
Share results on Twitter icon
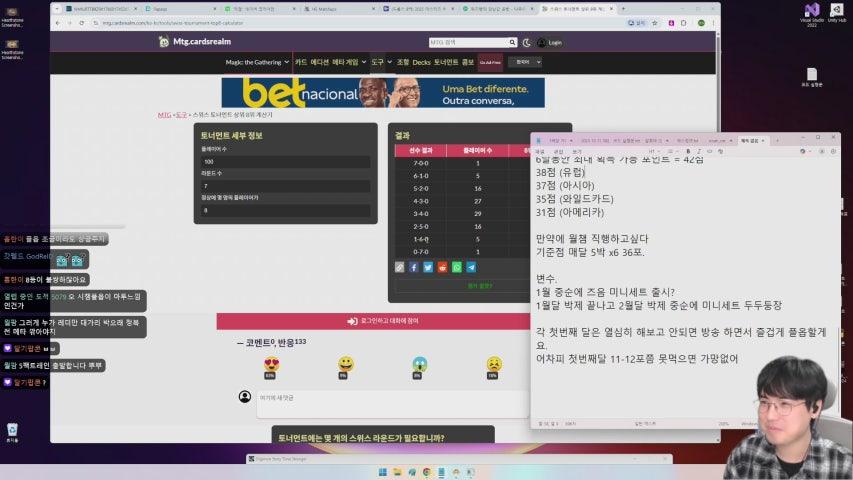428,267
